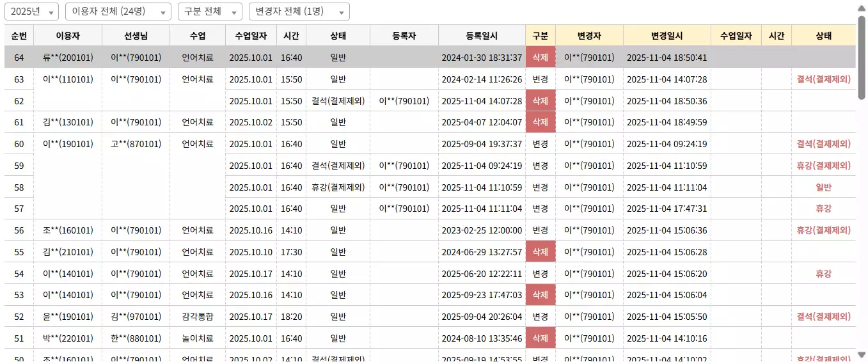
Task: Select user 이**(190101)
Action: pyautogui.click(x=68, y=144)
